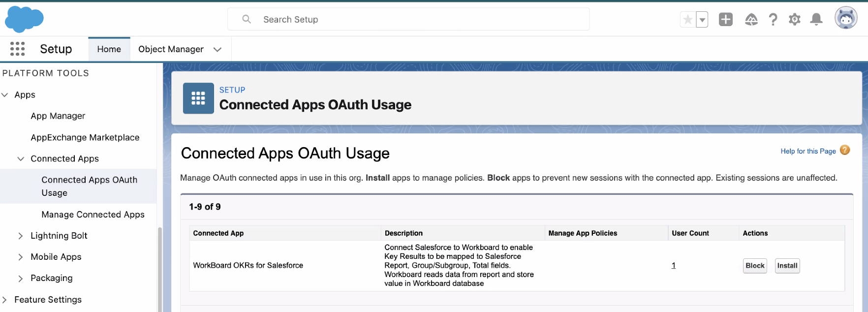This screenshot has width=868, height=312.
Task: Expand the Feature Settings chevron
Action: pyautogui.click(x=5, y=300)
